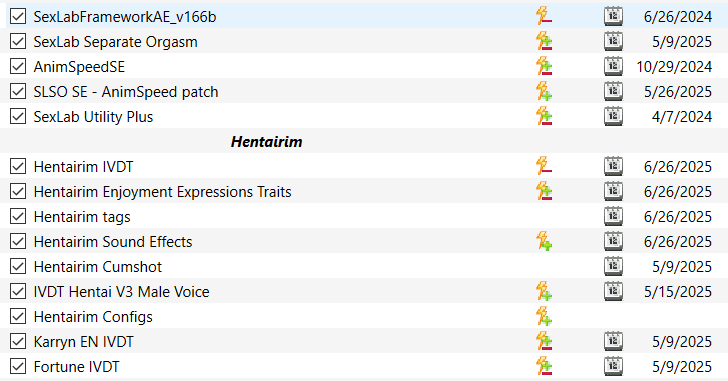
Task: Click the calendar icon on Hentairim Sound Effects row
Action: [613, 241]
